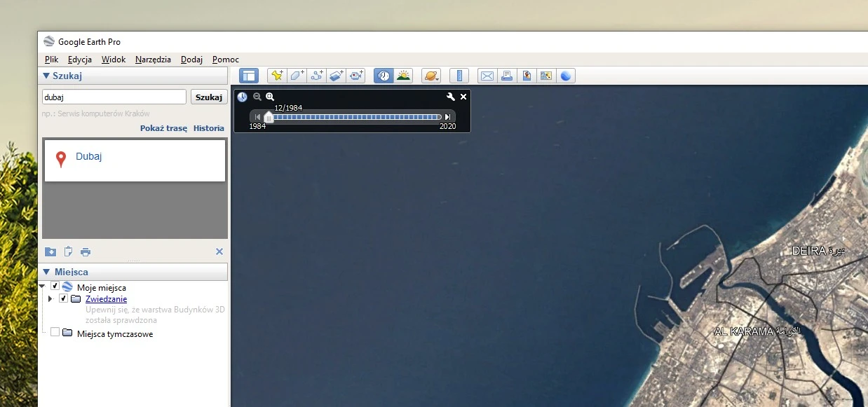
Task: Open the planet switcher dropdown
Action: click(x=432, y=76)
